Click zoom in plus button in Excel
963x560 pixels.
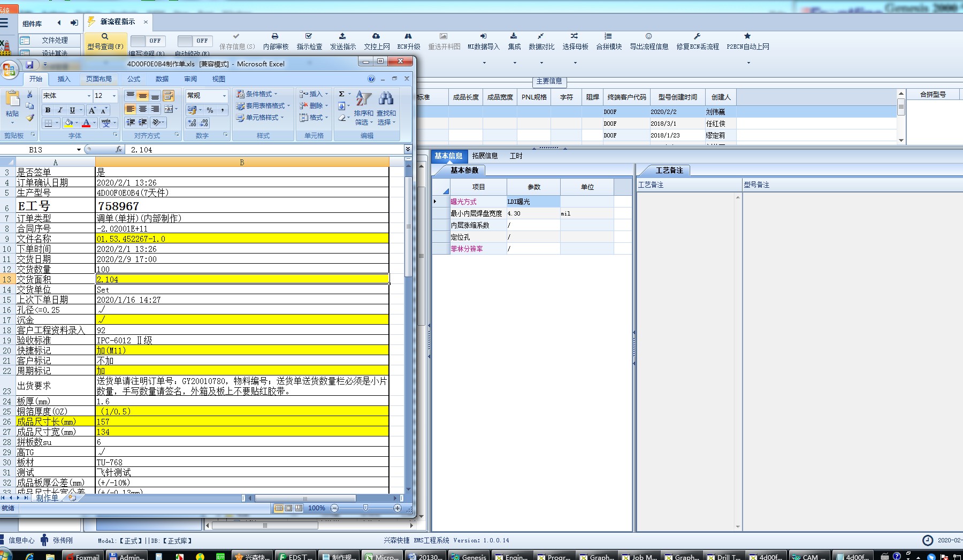click(397, 508)
